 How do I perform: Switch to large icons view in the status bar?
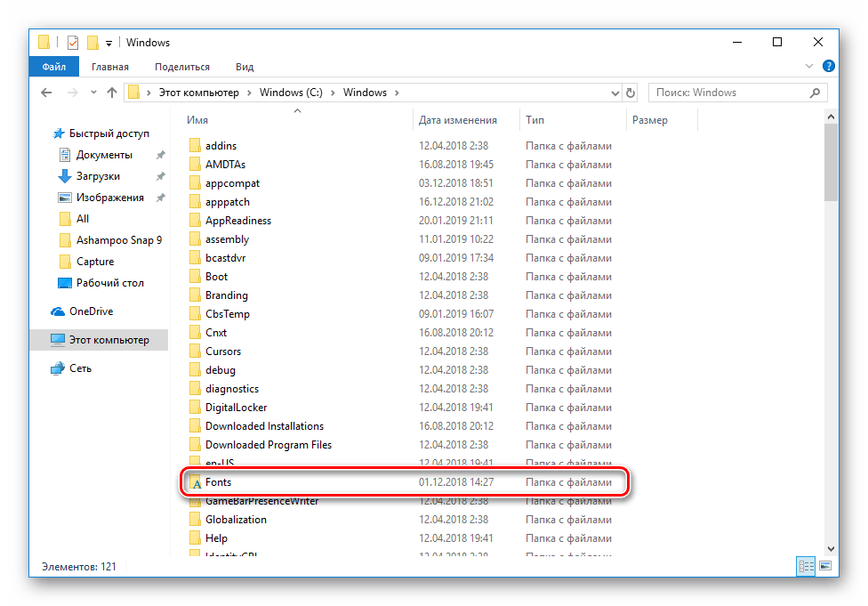point(826,566)
